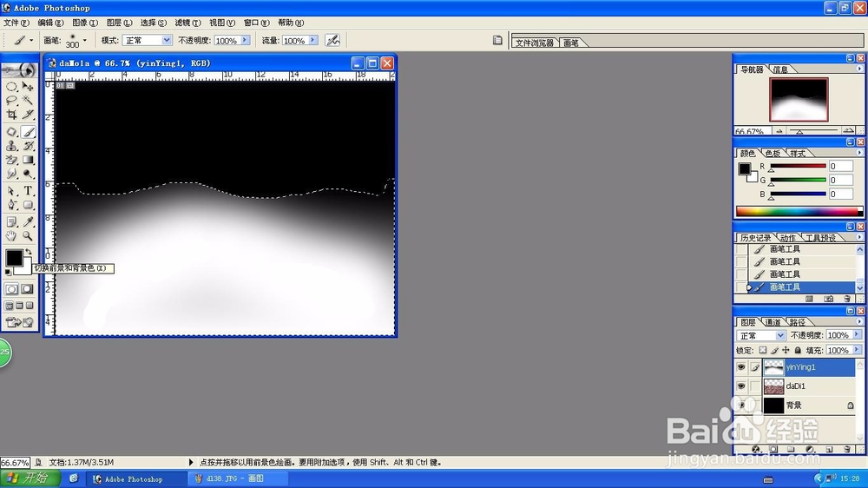Set history brush source on first 画笔工具 row
The height and width of the screenshot is (488, 868).
coord(741,249)
